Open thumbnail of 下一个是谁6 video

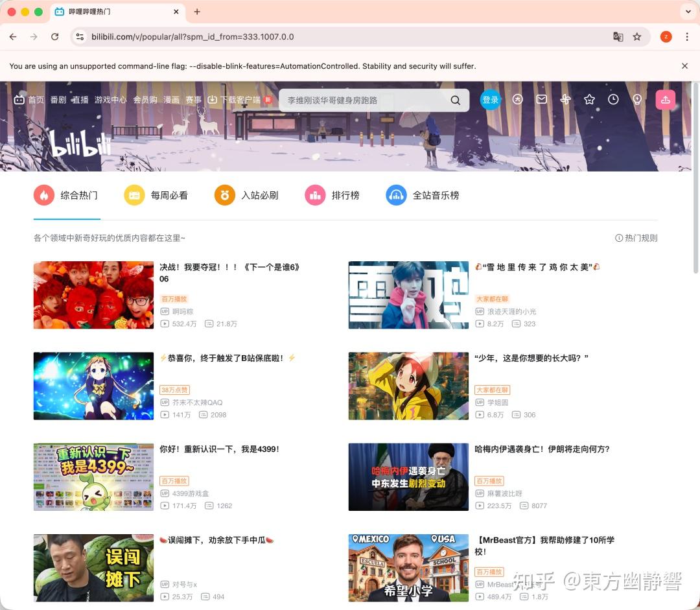point(93,295)
